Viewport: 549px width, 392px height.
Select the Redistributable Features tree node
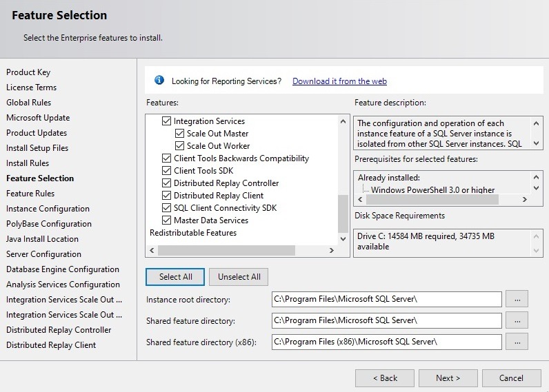(193, 233)
